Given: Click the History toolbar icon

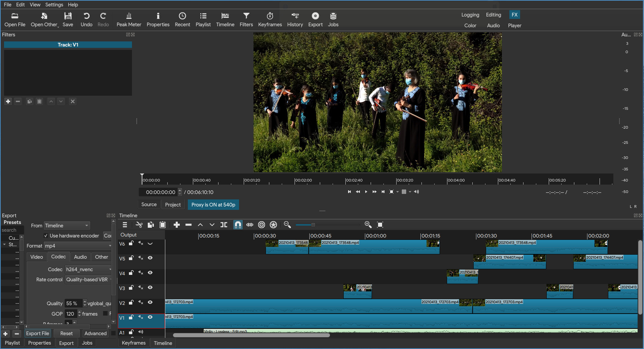Looking at the screenshot, I should click(x=295, y=20).
